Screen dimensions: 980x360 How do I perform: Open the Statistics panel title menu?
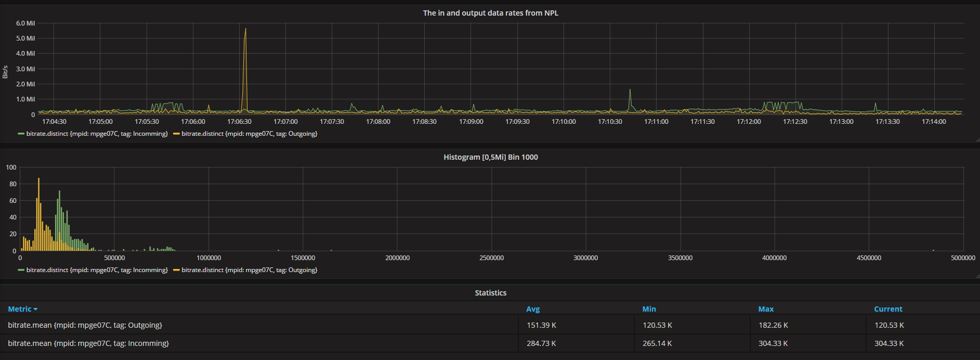490,293
